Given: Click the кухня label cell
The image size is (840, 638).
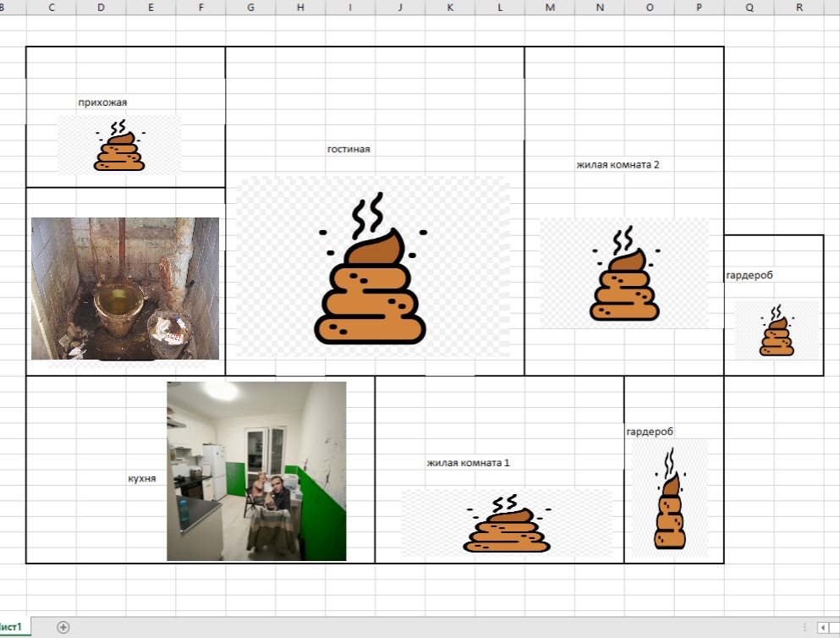Looking at the screenshot, I should (x=141, y=479).
